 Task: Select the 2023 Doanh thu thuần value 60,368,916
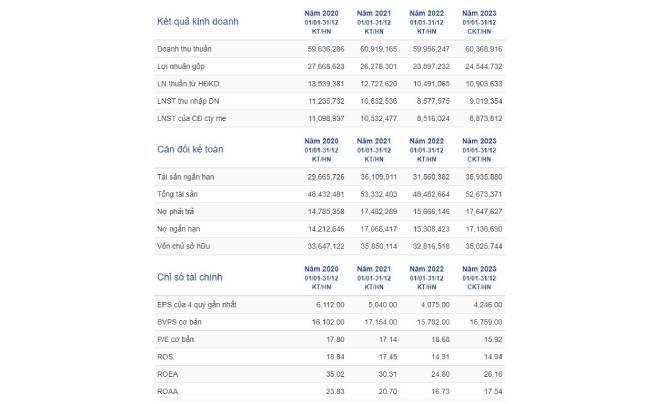(483, 49)
